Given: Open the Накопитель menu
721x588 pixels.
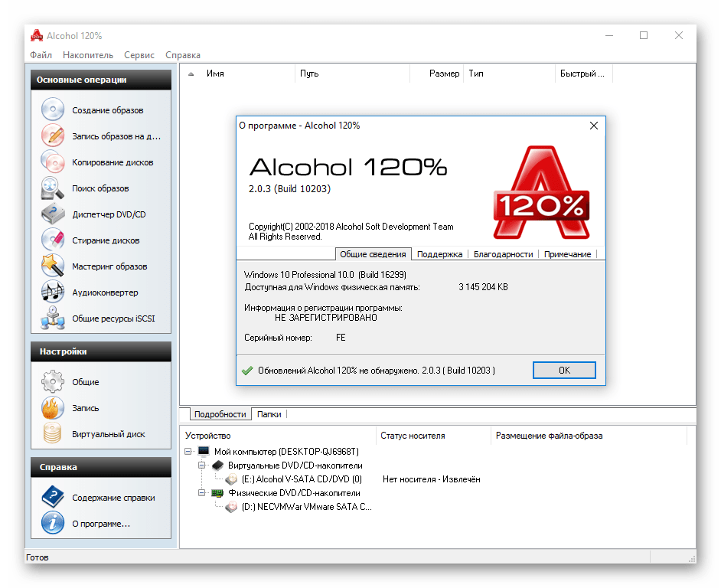Looking at the screenshot, I should pos(88,55).
